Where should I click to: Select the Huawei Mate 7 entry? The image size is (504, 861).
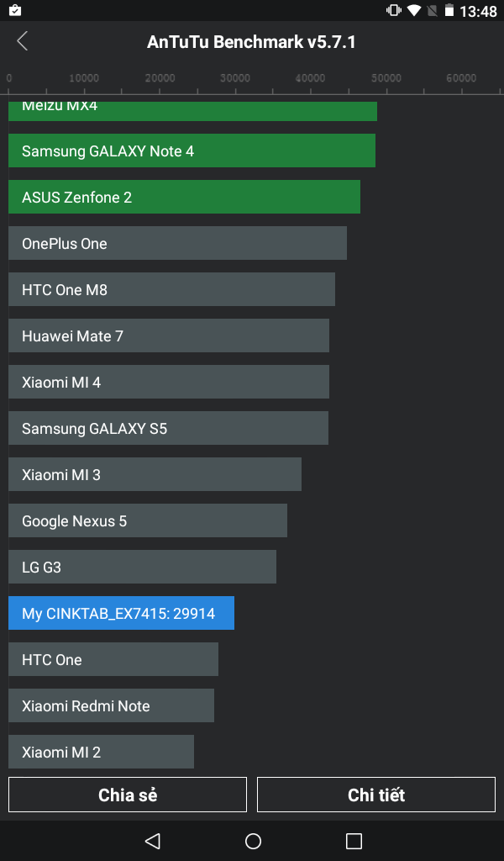click(169, 336)
